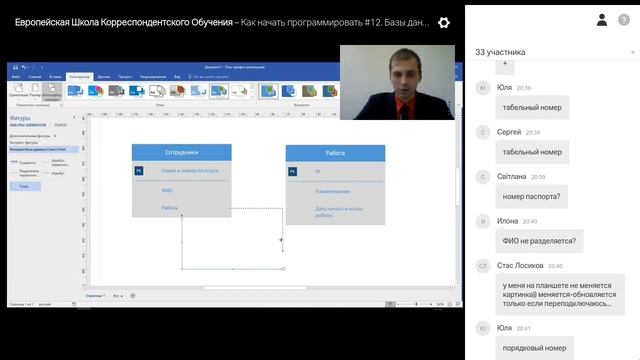Expand Дополнительные фигуры more shapes
The image size is (640, 360).
pyautogui.click(x=32, y=136)
